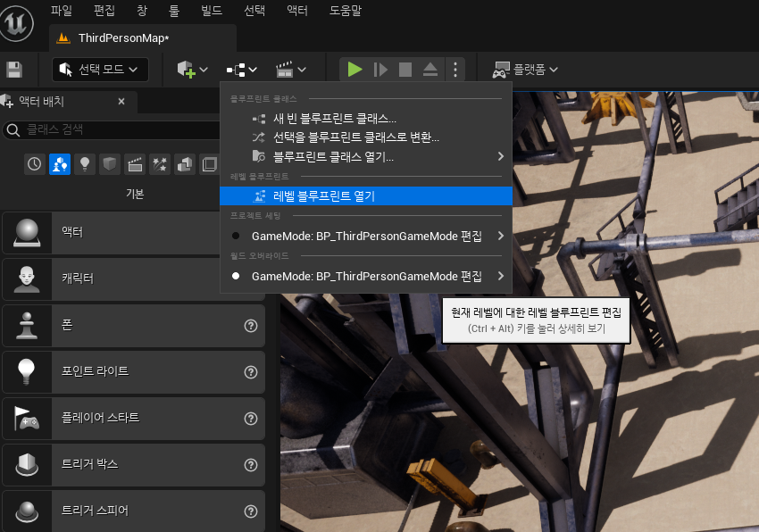Open the 도움말 menu
This screenshot has width=759, height=532.
coord(346,10)
